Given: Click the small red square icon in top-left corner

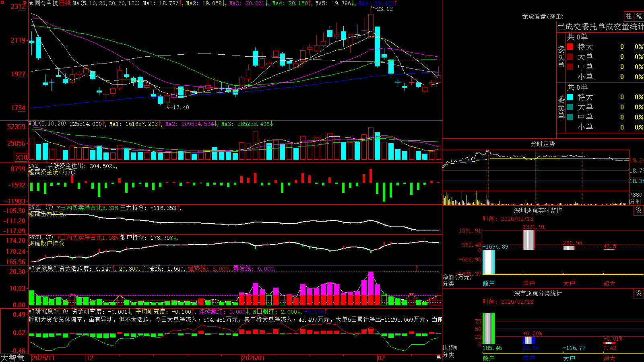Looking at the screenshot, I should pos(2,2).
